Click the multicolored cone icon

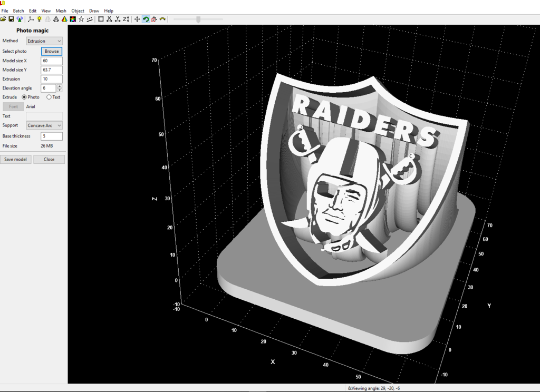(x=64, y=19)
